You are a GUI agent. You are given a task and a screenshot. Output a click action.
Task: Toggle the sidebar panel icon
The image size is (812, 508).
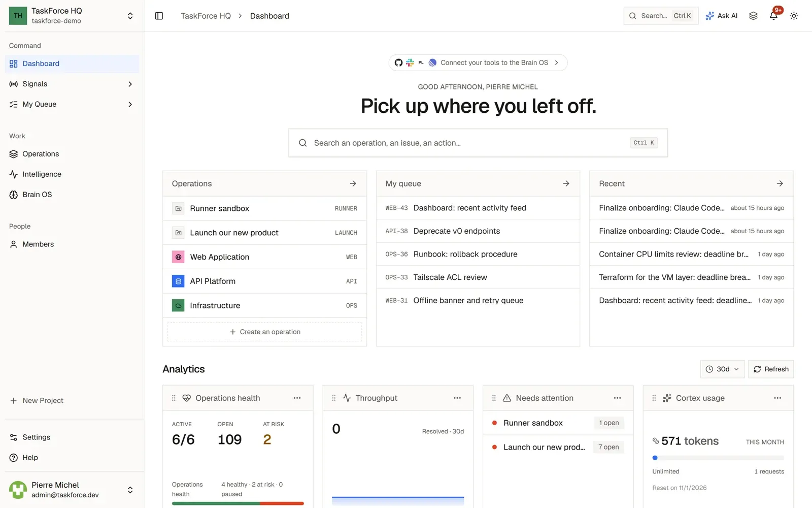click(159, 16)
